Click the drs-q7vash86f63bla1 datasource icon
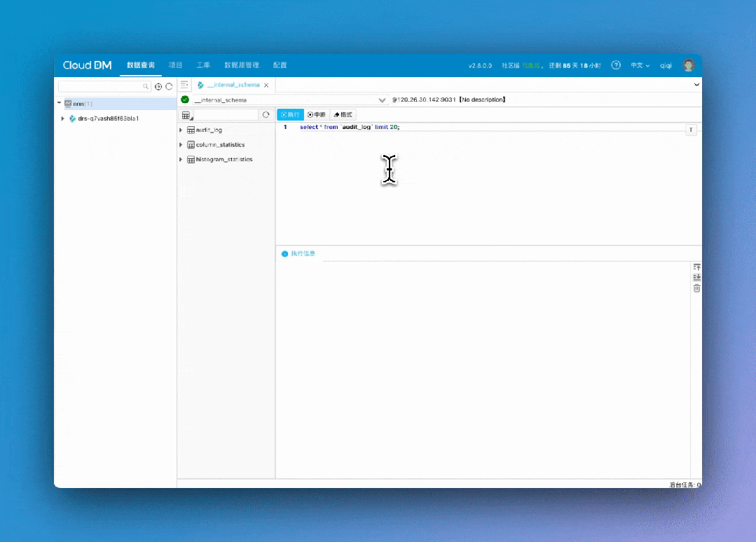This screenshot has height=542, width=756. click(72, 118)
